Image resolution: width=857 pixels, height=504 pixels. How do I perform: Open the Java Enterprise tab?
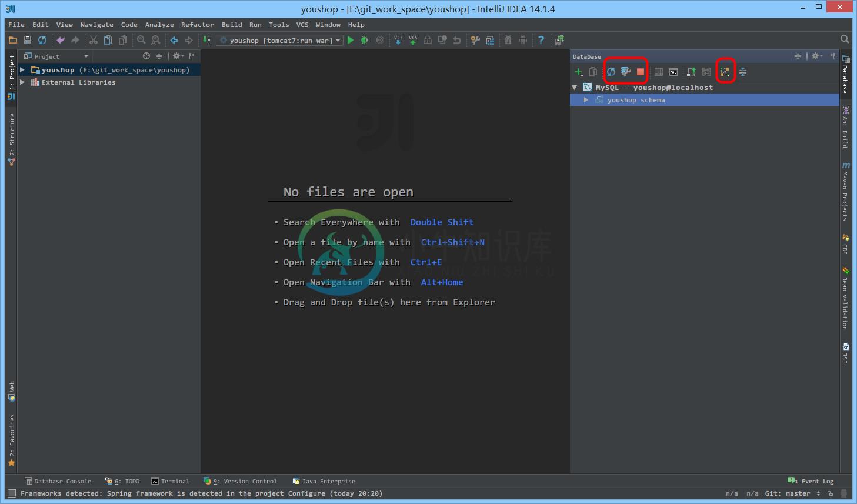click(x=324, y=481)
